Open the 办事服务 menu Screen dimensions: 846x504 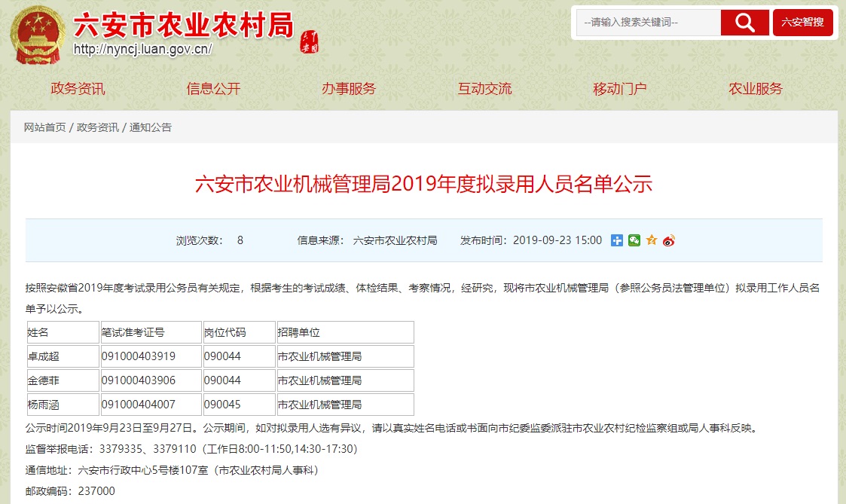click(349, 88)
